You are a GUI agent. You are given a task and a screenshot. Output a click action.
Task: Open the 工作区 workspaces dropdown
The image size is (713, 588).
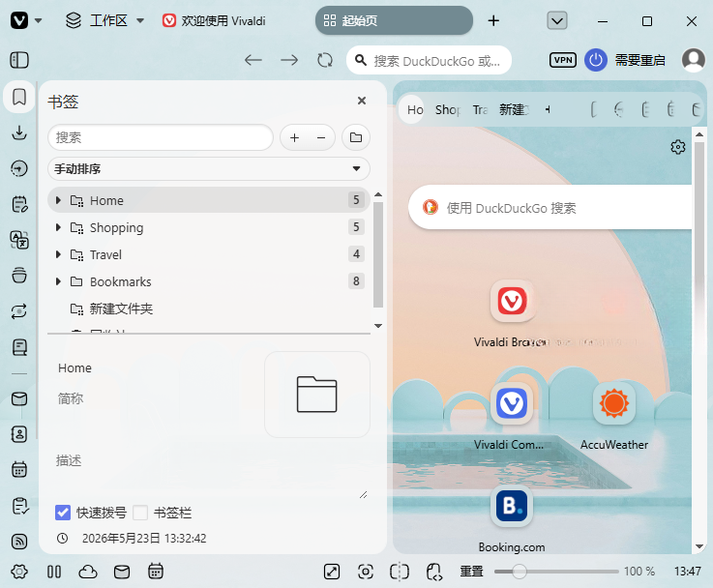104,20
